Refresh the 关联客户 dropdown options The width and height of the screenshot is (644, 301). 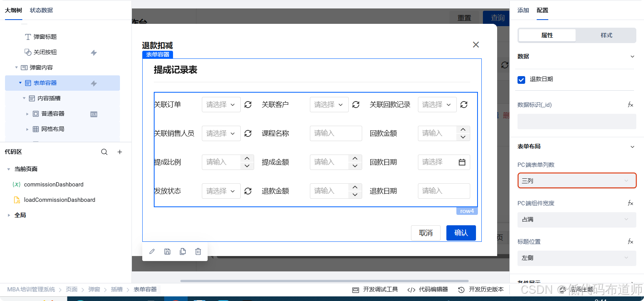coord(356,105)
